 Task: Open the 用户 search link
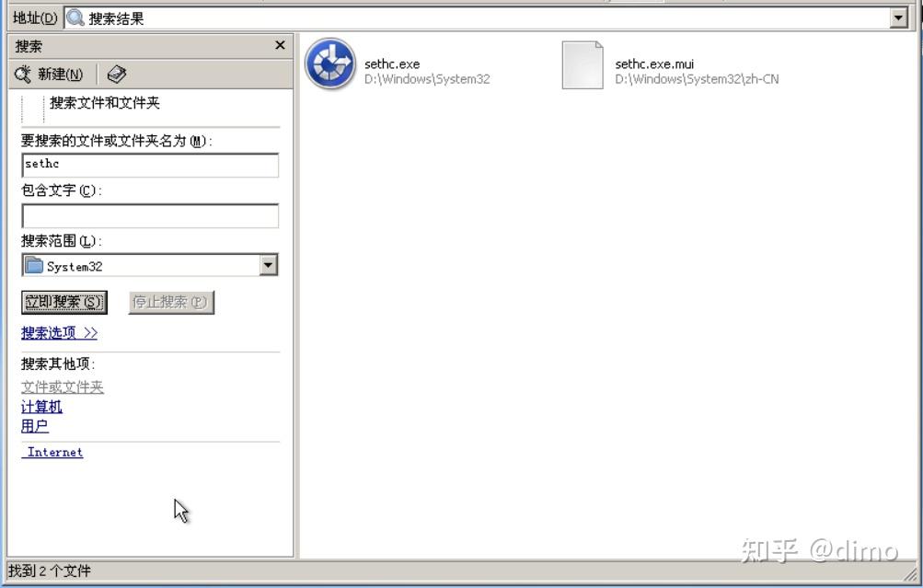pos(35,426)
